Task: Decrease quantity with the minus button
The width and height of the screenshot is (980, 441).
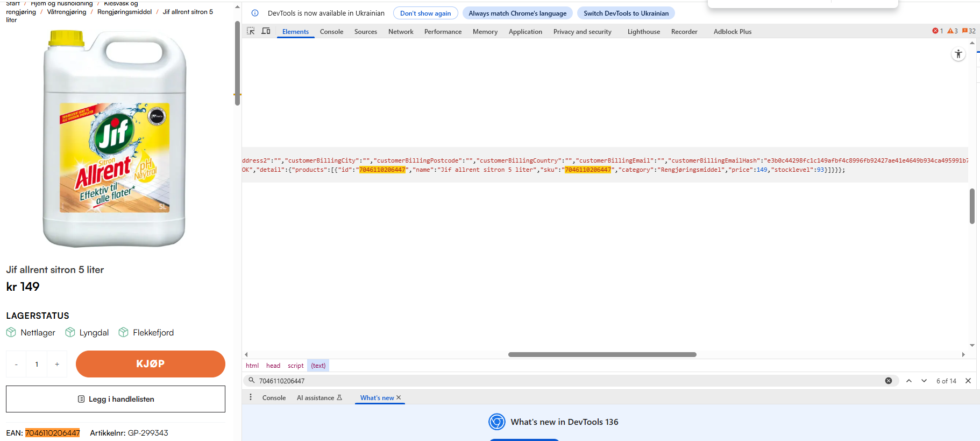Action: tap(16, 364)
